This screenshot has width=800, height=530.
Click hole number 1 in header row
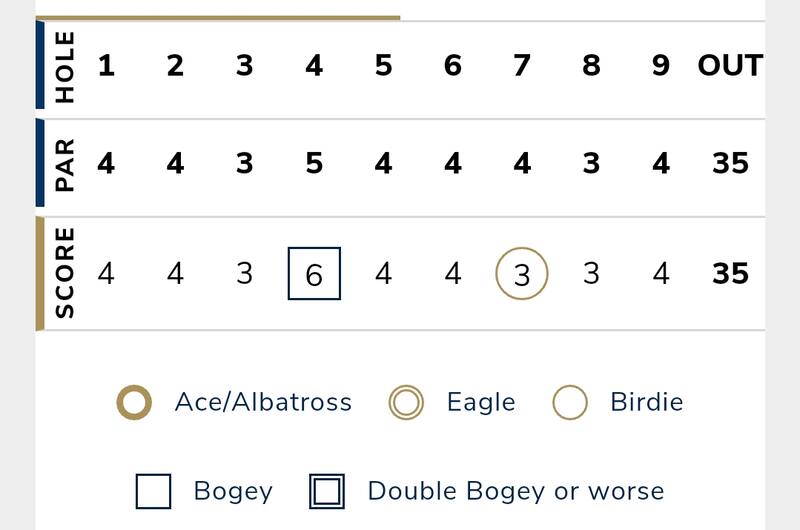106,66
